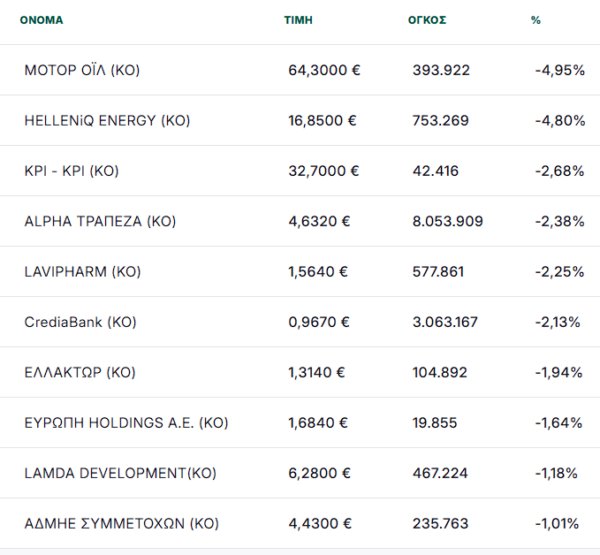
Task: Click the 467.224 volume value
Action: pos(440,473)
